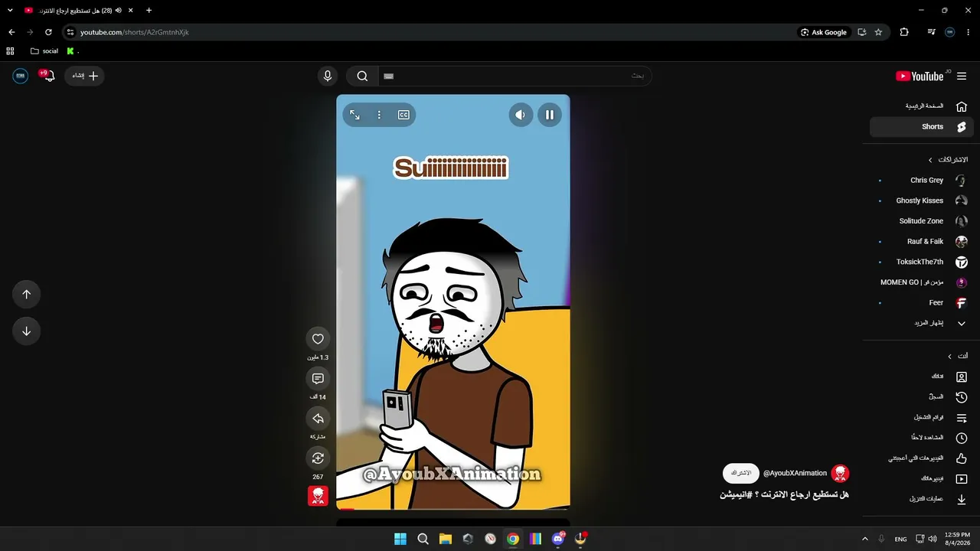
Task: Open Ghostly Kisses channel subscription
Action: [x=922, y=201]
